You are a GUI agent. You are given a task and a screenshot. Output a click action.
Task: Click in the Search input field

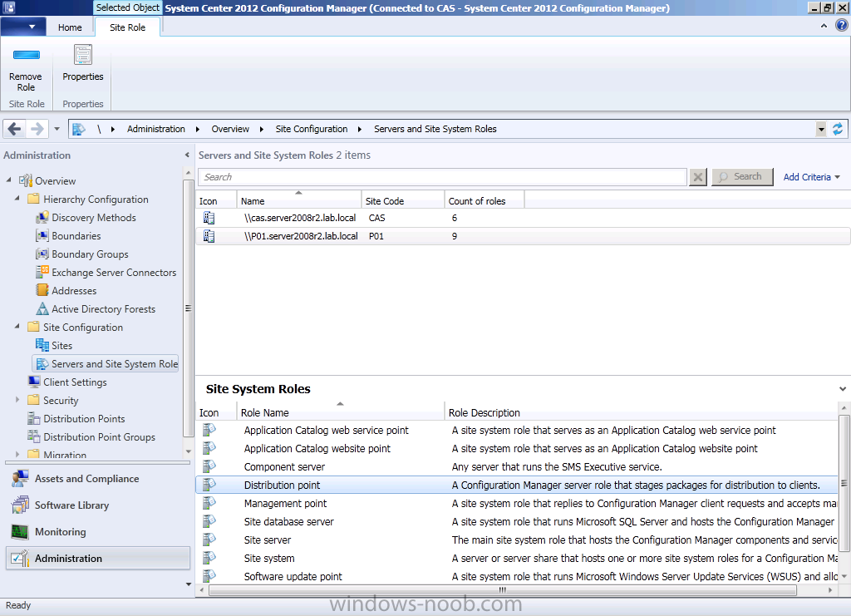[443, 177]
